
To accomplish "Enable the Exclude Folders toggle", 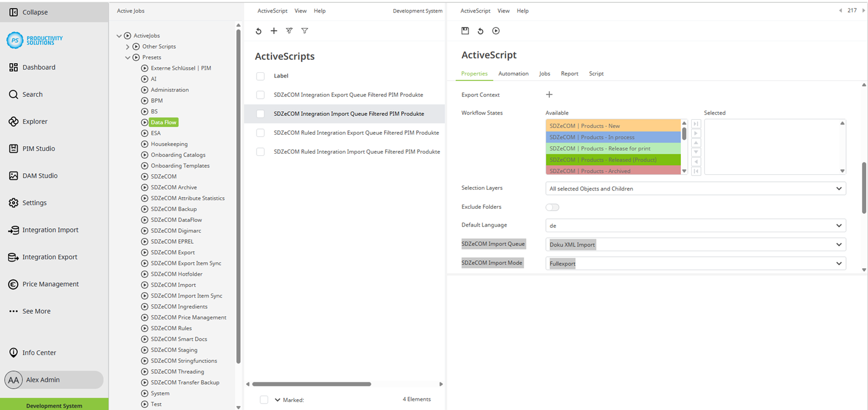I will (x=552, y=207).
